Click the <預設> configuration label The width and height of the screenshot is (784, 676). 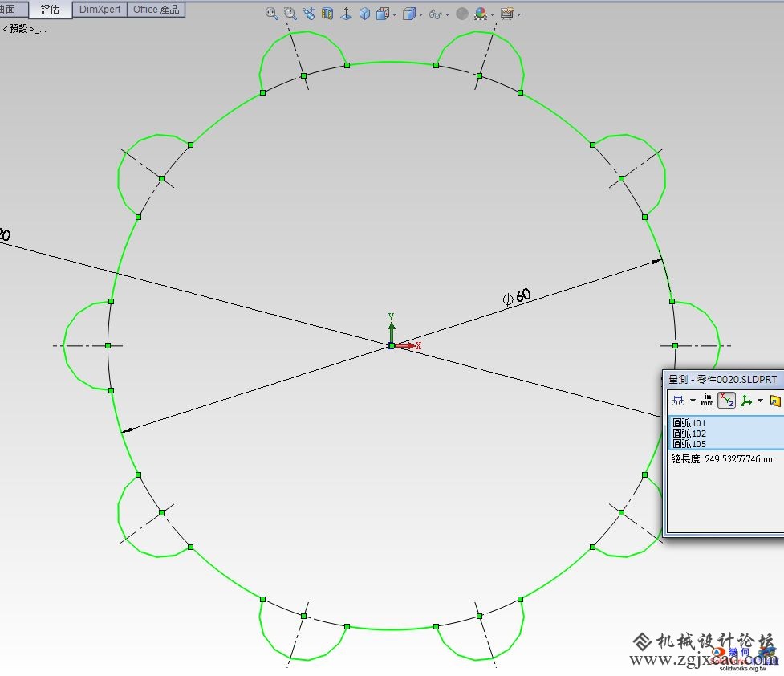click(25, 29)
